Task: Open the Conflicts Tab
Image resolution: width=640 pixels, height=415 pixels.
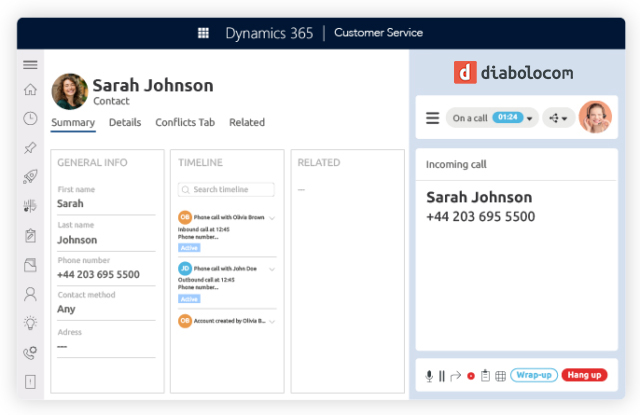Action: (x=185, y=122)
